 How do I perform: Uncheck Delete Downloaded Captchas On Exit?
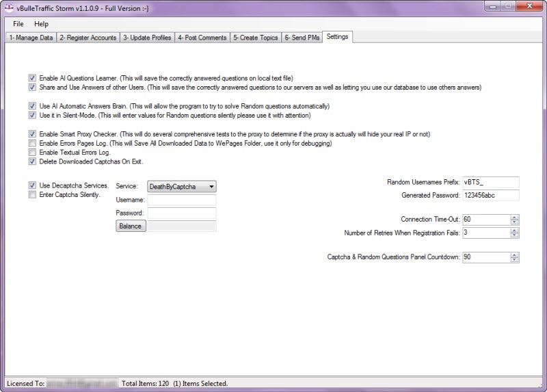point(32,162)
